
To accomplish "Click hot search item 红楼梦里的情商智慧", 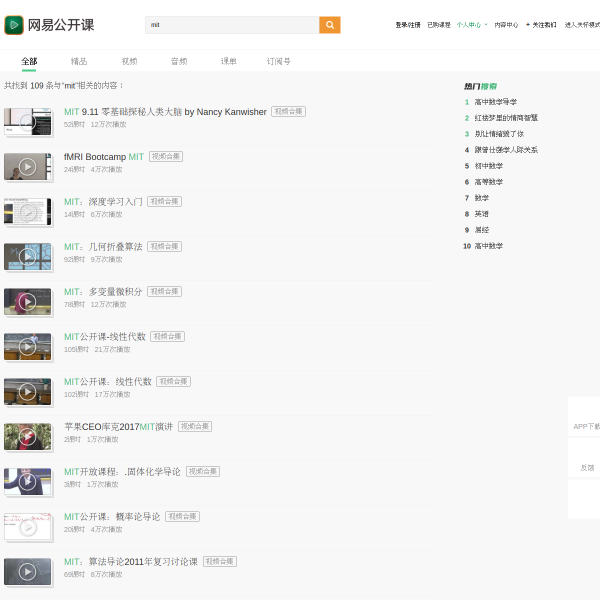I will pos(506,118).
